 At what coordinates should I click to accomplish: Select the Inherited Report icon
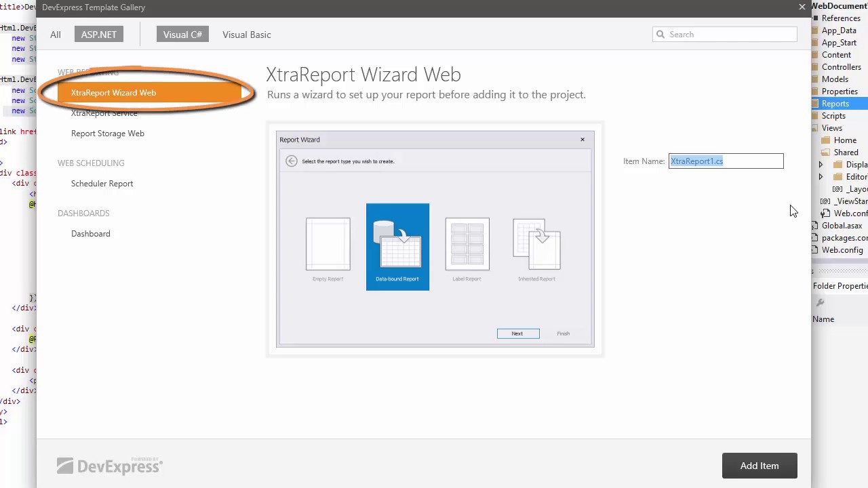[x=536, y=244]
